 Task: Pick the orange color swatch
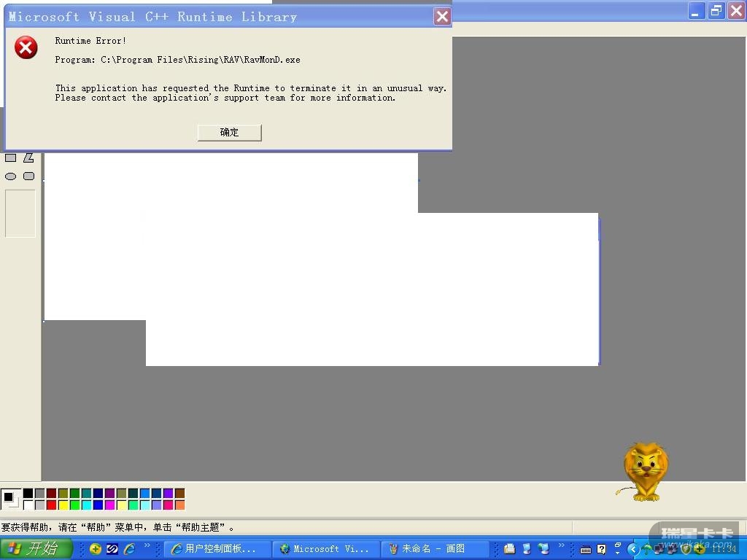179,505
